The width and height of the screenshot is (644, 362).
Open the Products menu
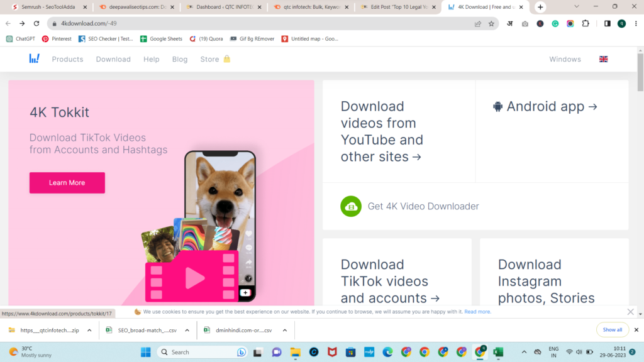(x=67, y=59)
